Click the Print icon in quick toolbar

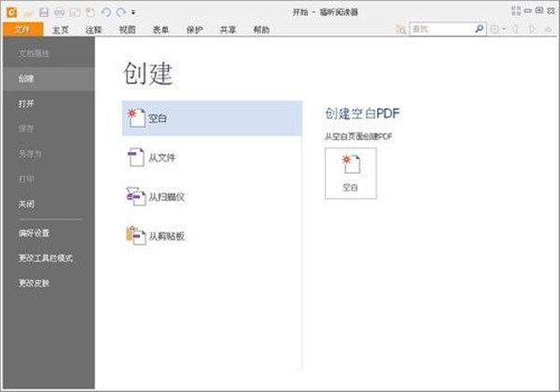pyautogui.click(x=59, y=13)
